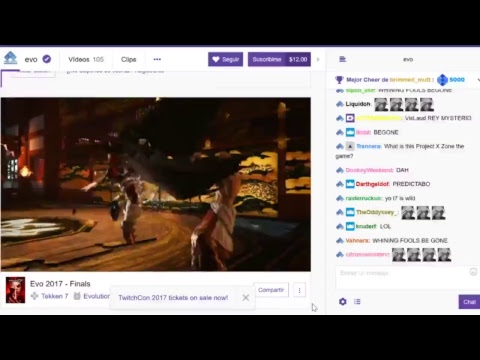Click the first emote in TheOddyssey_'s message
This screenshot has width=480, height=360.
408,213
